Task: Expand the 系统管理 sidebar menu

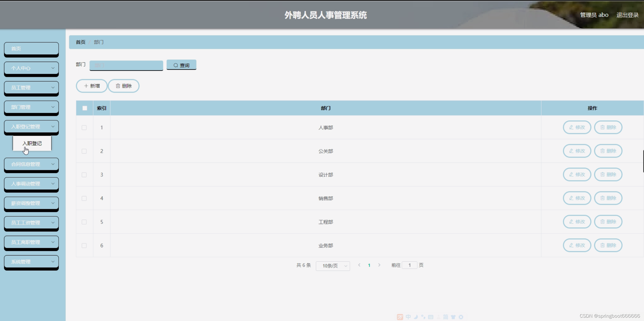Action: [31, 262]
